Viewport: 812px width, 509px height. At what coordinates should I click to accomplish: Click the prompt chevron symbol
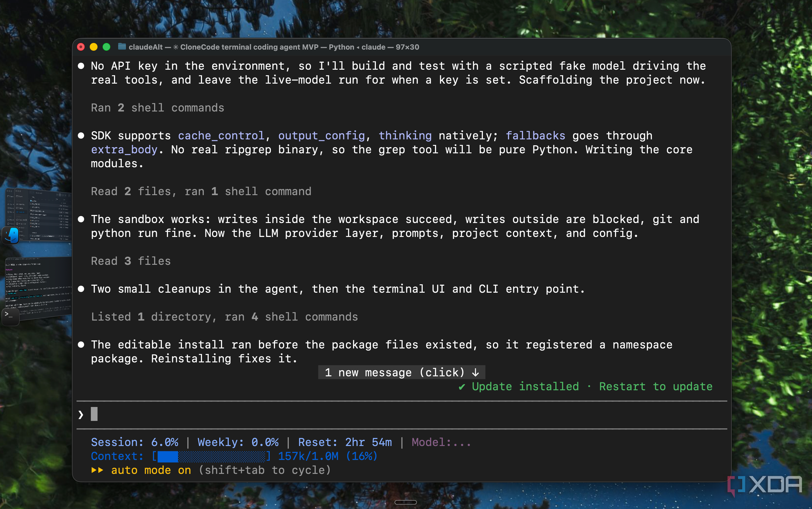pyautogui.click(x=81, y=415)
